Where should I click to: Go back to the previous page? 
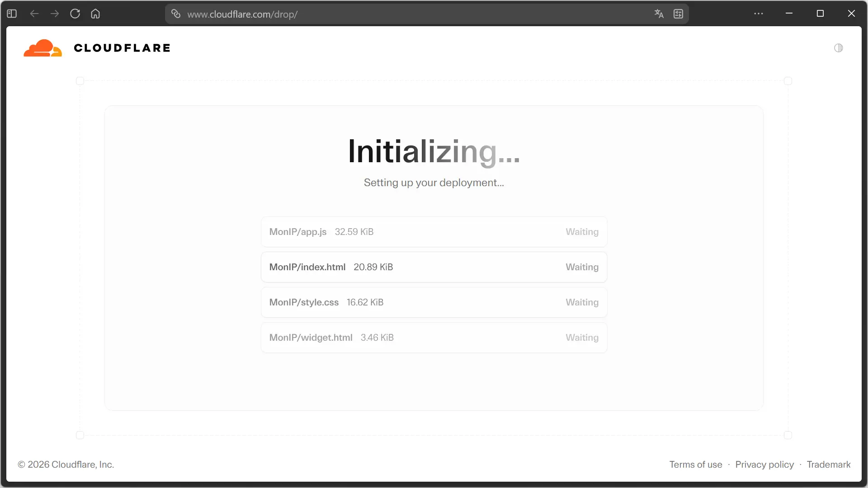(x=34, y=14)
